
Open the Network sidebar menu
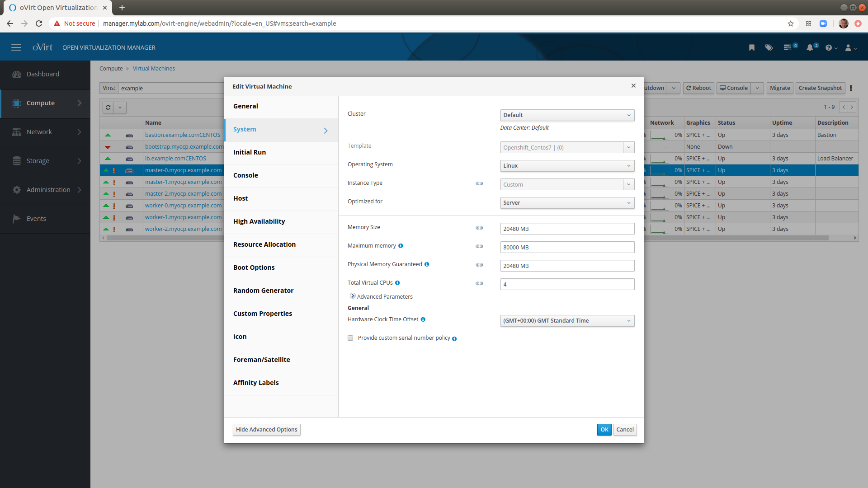(x=45, y=132)
